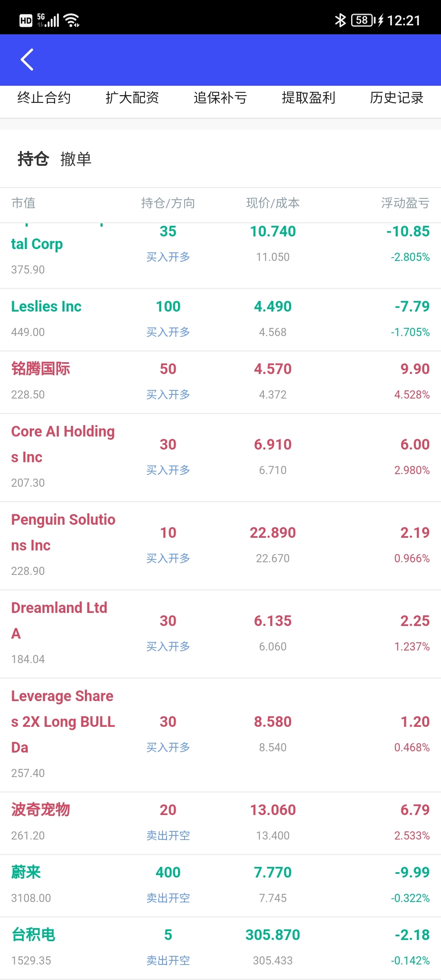Screen dimensions: 441x980
Task: Tap the Wi-Fi status icon
Action: tap(72, 20)
